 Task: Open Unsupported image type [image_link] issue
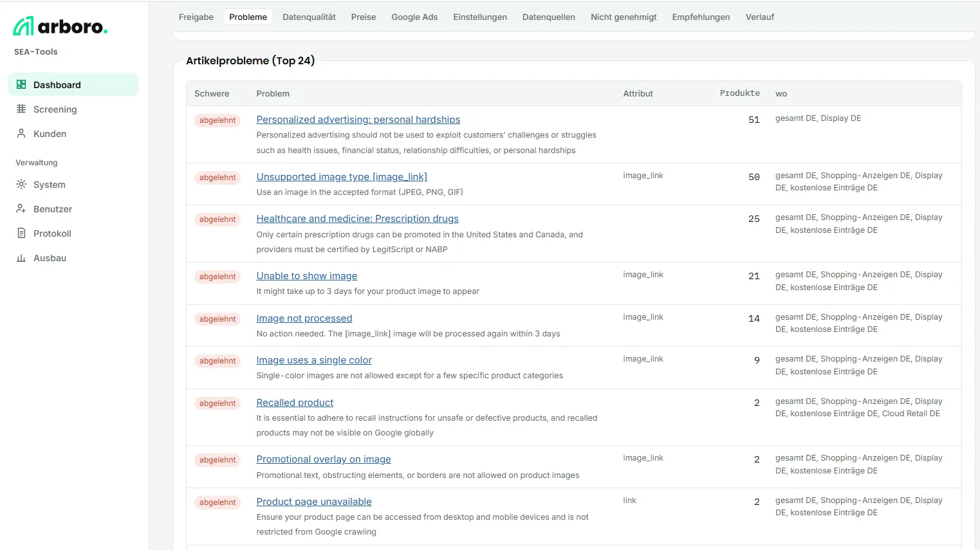(342, 176)
